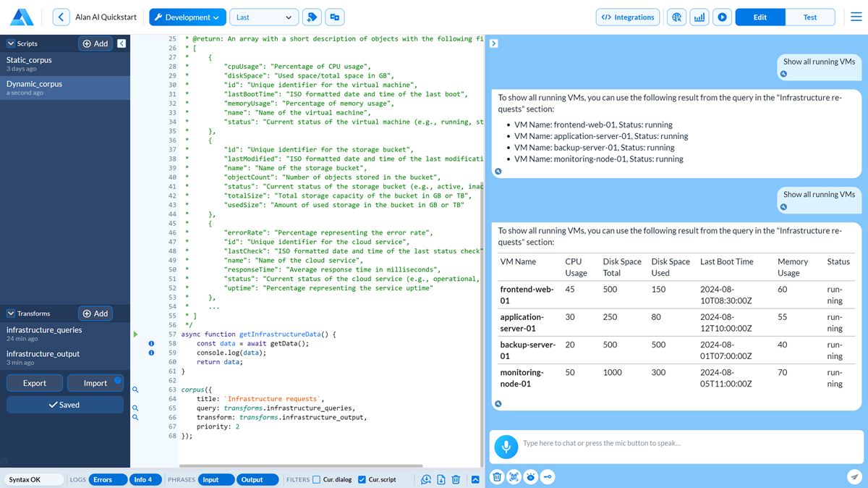Click the Integrations button
868x488 pixels.
(x=628, y=17)
